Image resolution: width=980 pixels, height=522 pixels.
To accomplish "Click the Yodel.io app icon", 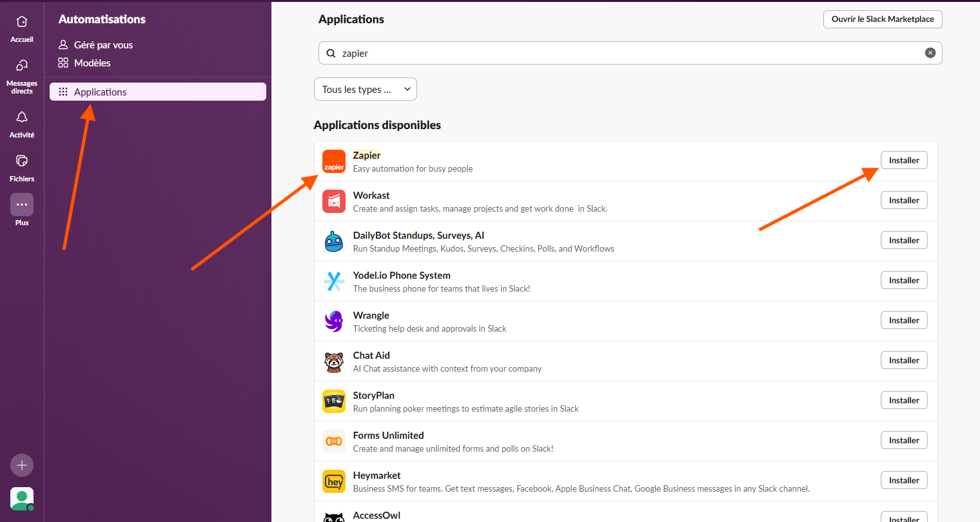I will click(x=334, y=281).
